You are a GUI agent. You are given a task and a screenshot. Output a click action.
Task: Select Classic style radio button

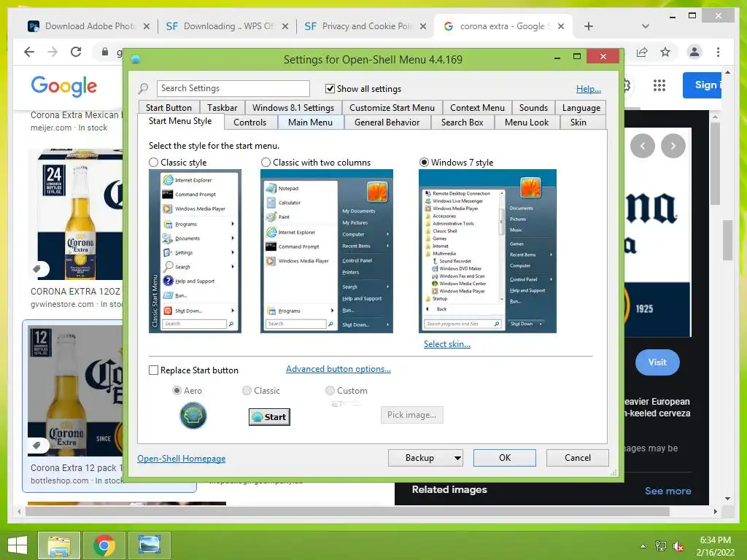pyautogui.click(x=153, y=163)
